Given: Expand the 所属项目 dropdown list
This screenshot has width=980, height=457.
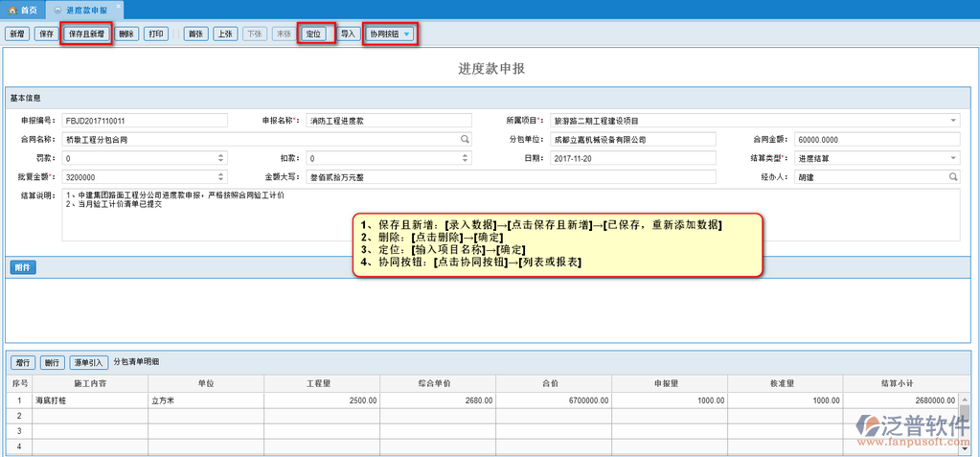Looking at the screenshot, I should pyautogui.click(x=953, y=121).
